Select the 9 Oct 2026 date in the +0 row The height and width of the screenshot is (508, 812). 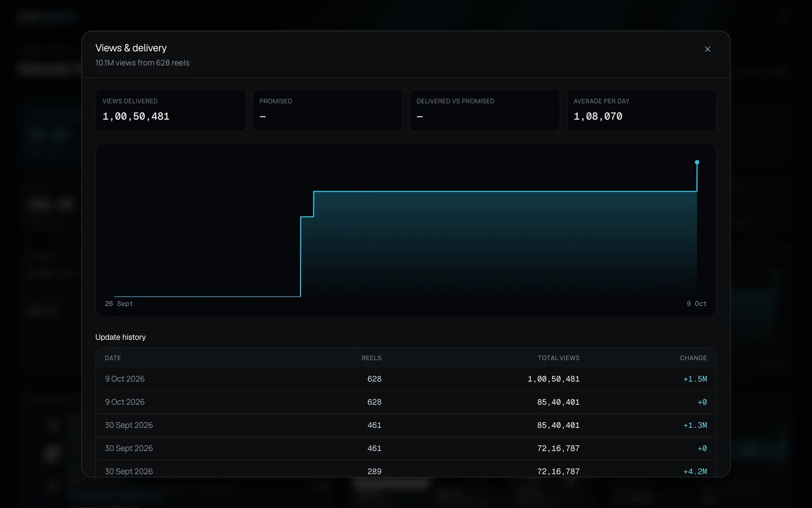point(125,402)
